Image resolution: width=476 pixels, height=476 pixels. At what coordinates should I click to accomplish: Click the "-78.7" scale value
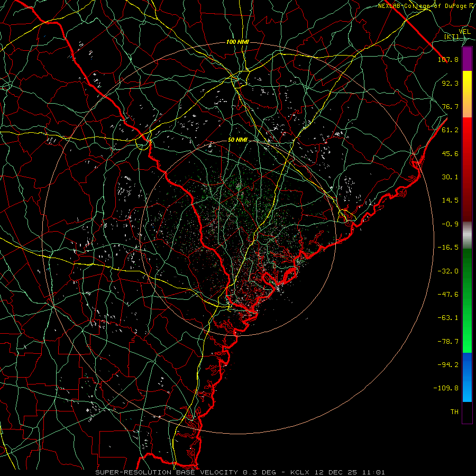pyautogui.click(x=448, y=342)
